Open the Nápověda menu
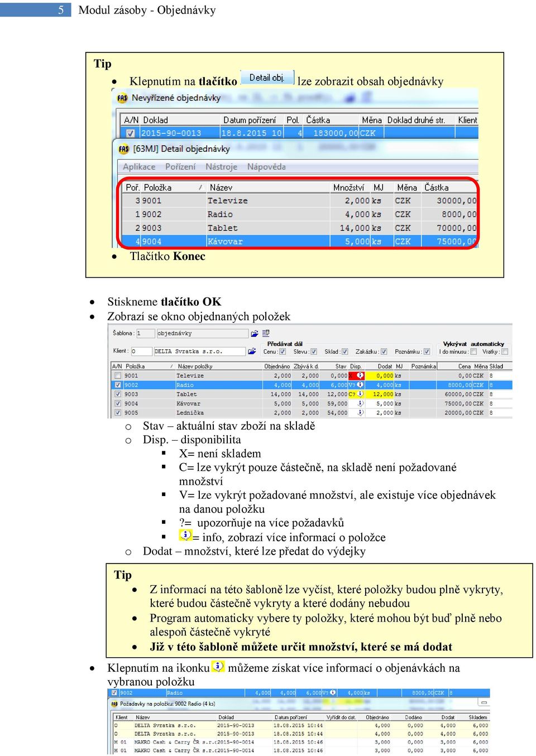This screenshot has height=756, width=536. tap(266, 167)
